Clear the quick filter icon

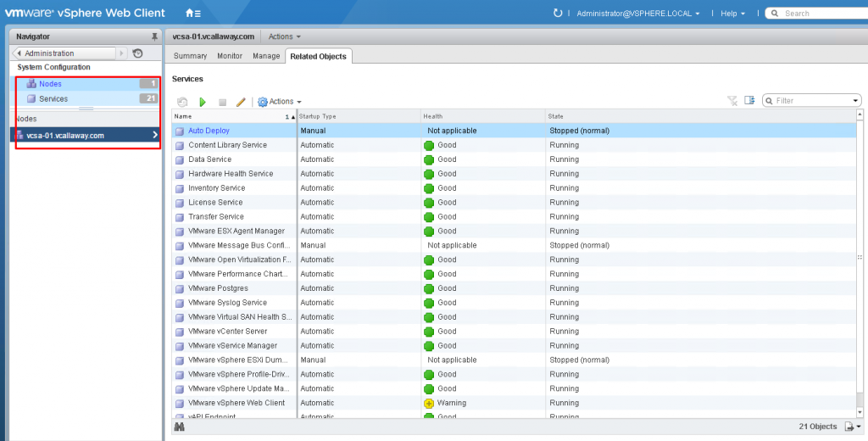[732, 100]
